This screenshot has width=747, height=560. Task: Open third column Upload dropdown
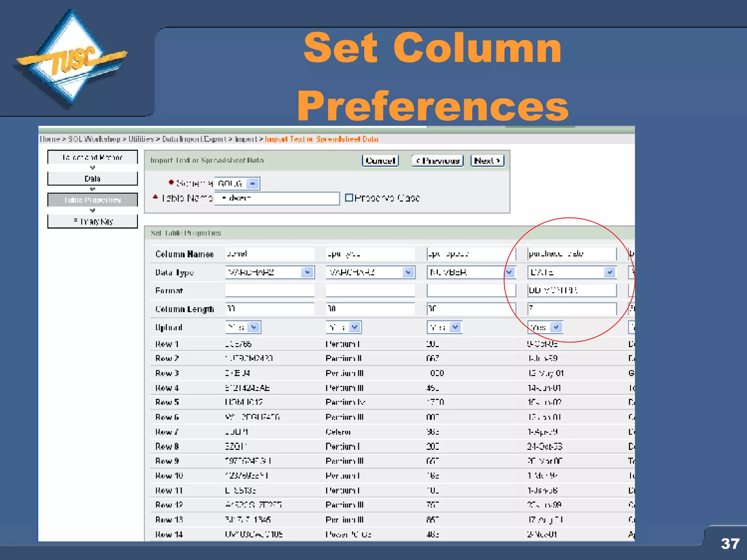coord(444,327)
